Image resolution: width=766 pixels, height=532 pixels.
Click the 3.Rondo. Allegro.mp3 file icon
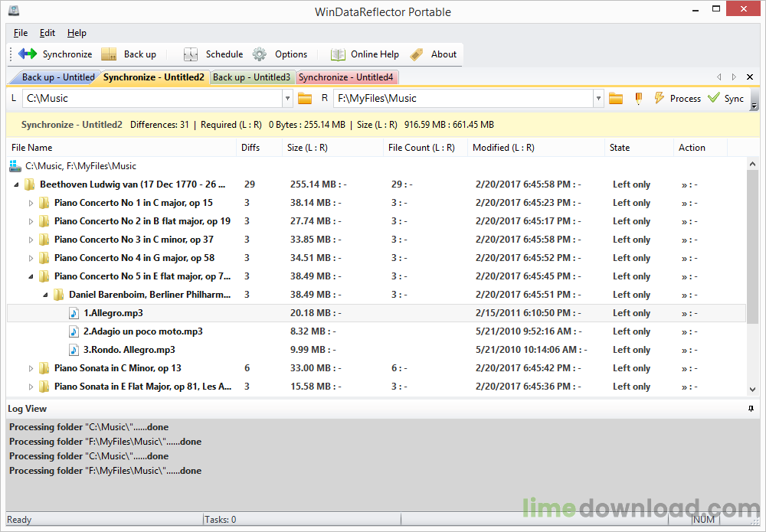point(74,350)
